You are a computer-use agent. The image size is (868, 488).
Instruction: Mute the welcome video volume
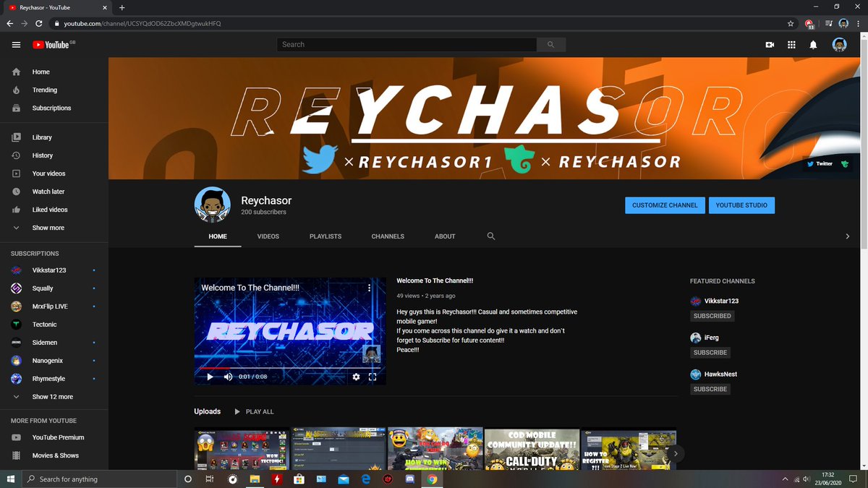pyautogui.click(x=229, y=377)
